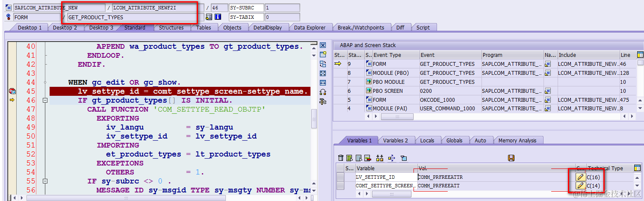The width and height of the screenshot is (644, 201).
Task: Click the new tool icon in side strip
Action: click(x=323, y=55)
